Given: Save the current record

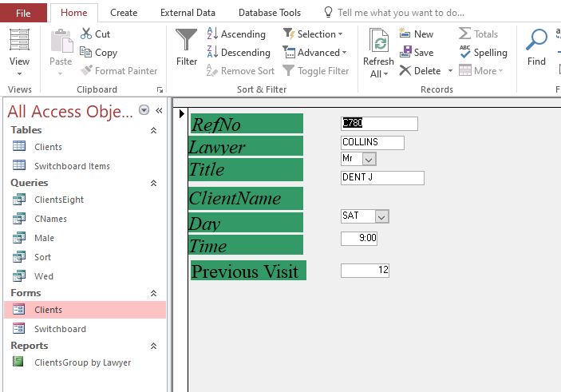Looking at the screenshot, I should pyautogui.click(x=416, y=53).
